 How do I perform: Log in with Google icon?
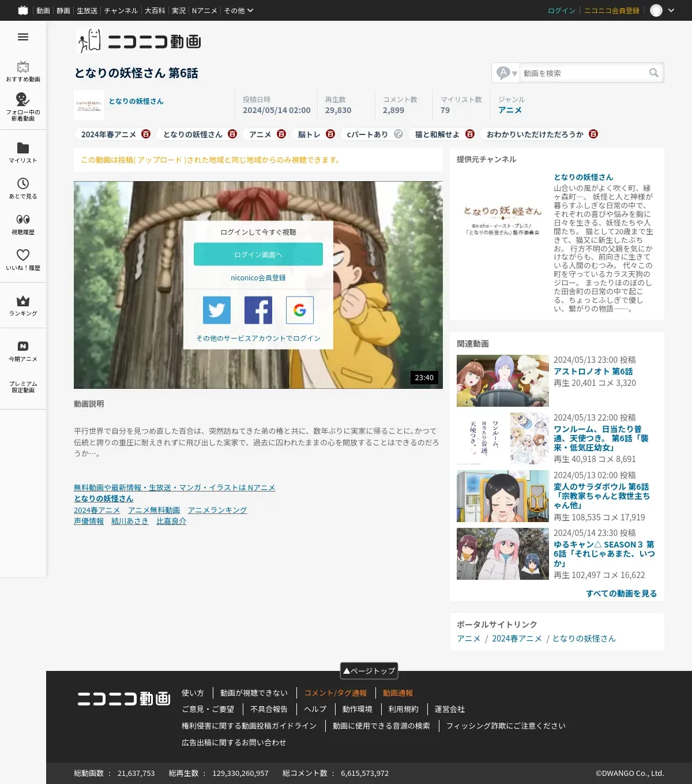click(300, 310)
